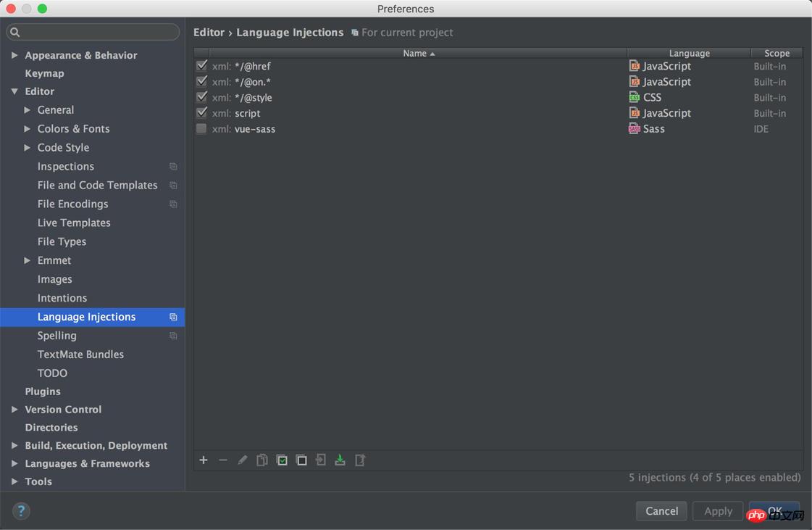Export injections toolbar icon
Image resolution: width=812 pixels, height=530 pixels.
tap(359, 460)
